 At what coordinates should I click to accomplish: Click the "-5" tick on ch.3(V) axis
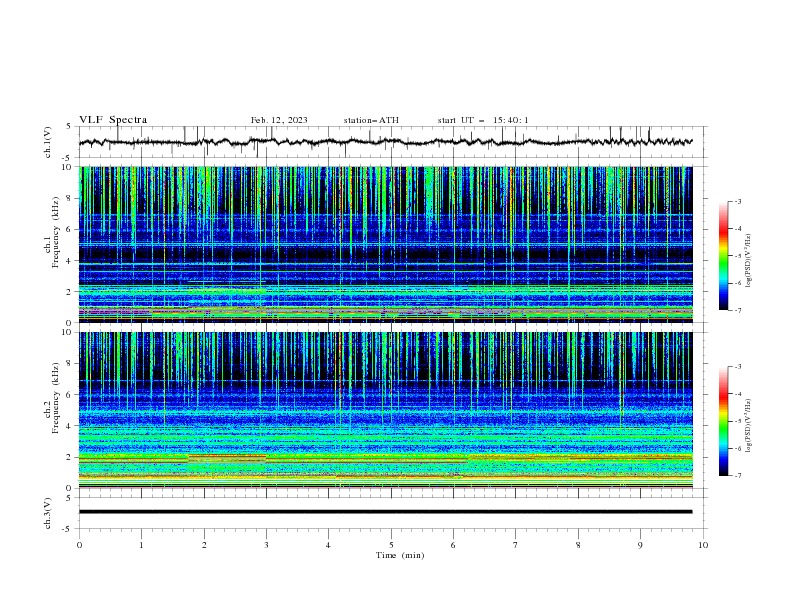click(x=68, y=529)
